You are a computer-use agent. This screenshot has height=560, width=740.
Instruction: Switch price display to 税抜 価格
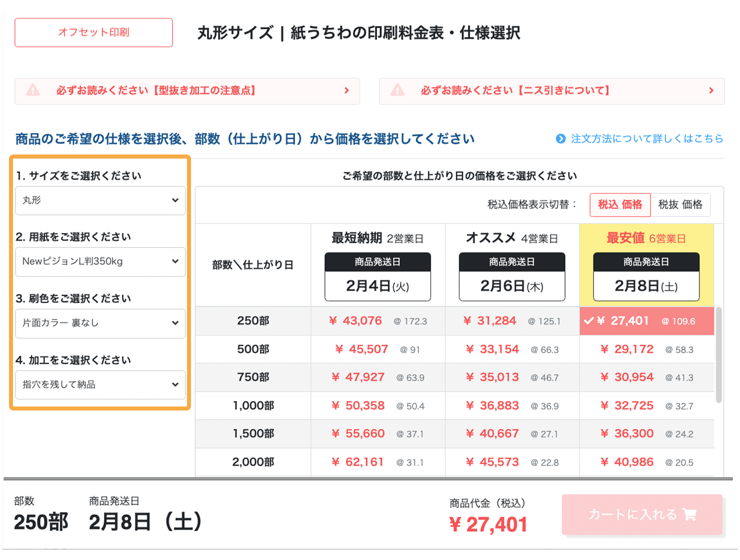tap(680, 205)
